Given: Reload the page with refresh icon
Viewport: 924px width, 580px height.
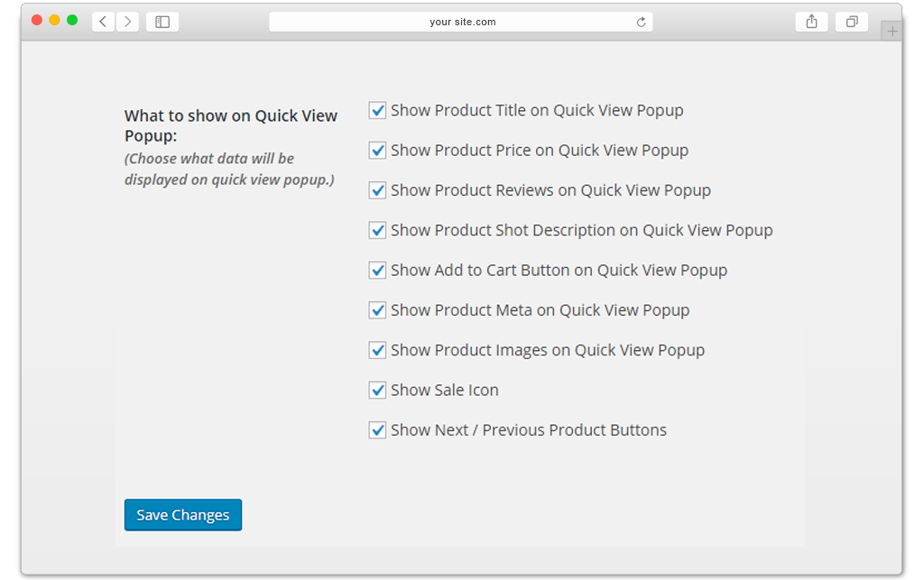Looking at the screenshot, I should 642,22.
